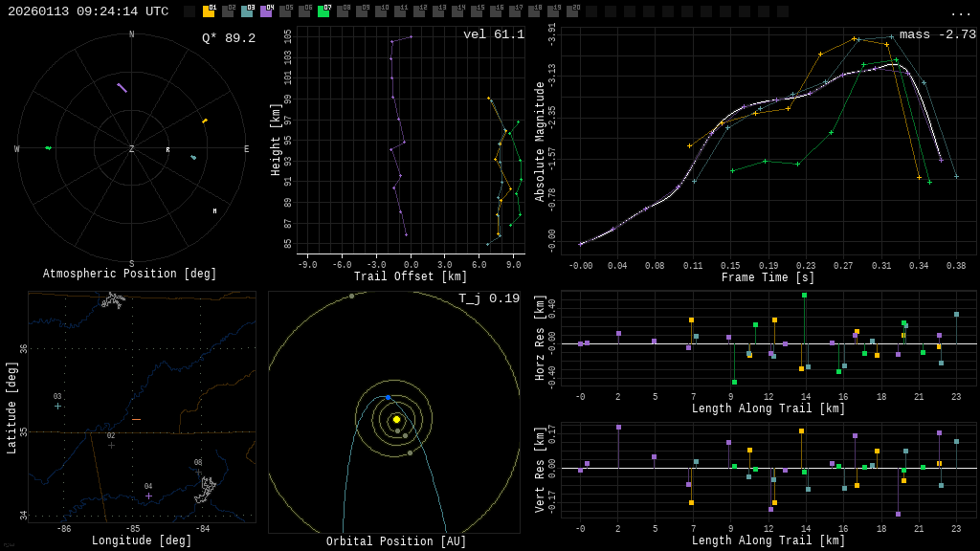Click the 'Orbital Position [AU]' panel title

[x=396, y=541]
